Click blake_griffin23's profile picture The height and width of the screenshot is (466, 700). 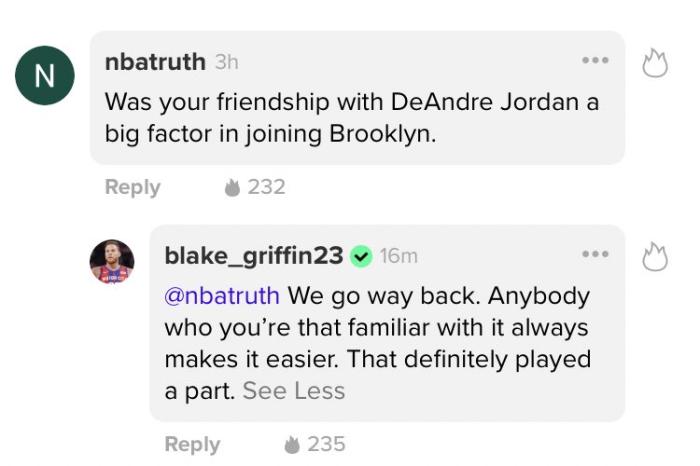coord(112,262)
